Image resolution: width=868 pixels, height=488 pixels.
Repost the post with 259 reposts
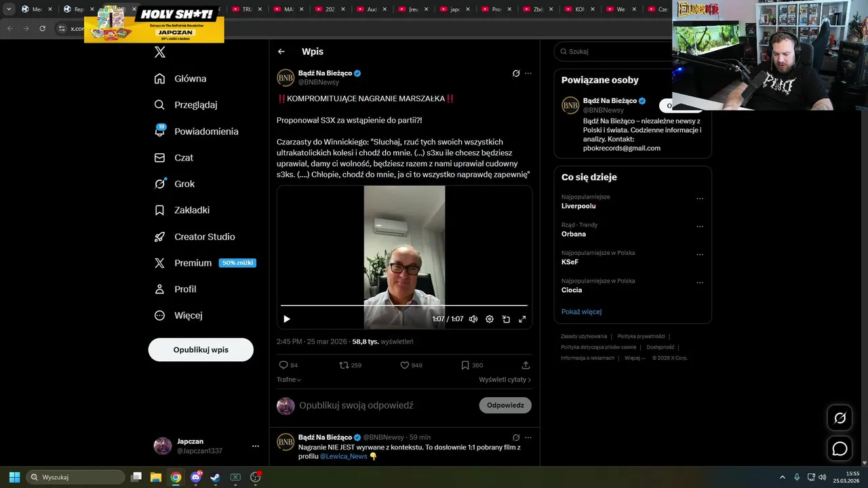click(350, 365)
